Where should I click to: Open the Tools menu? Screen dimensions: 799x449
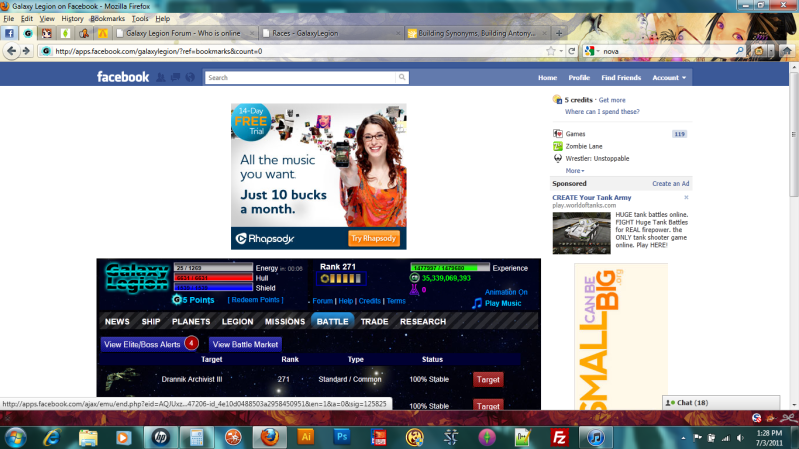140,18
